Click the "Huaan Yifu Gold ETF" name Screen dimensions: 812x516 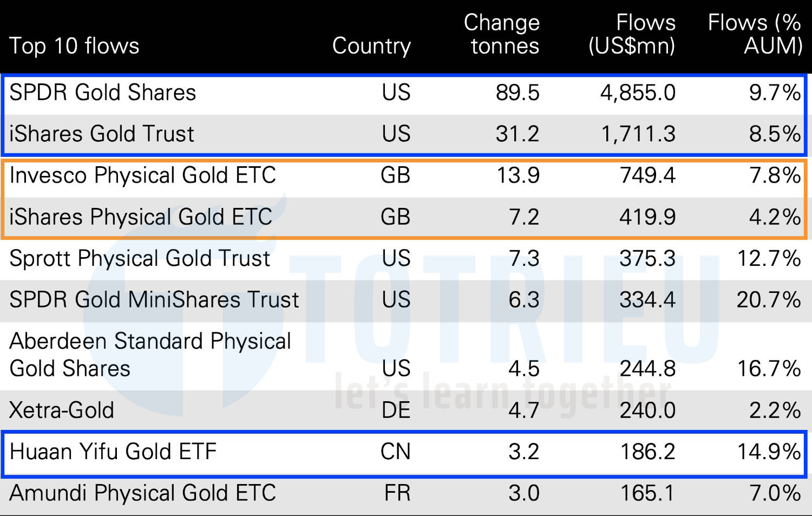(113, 452)
